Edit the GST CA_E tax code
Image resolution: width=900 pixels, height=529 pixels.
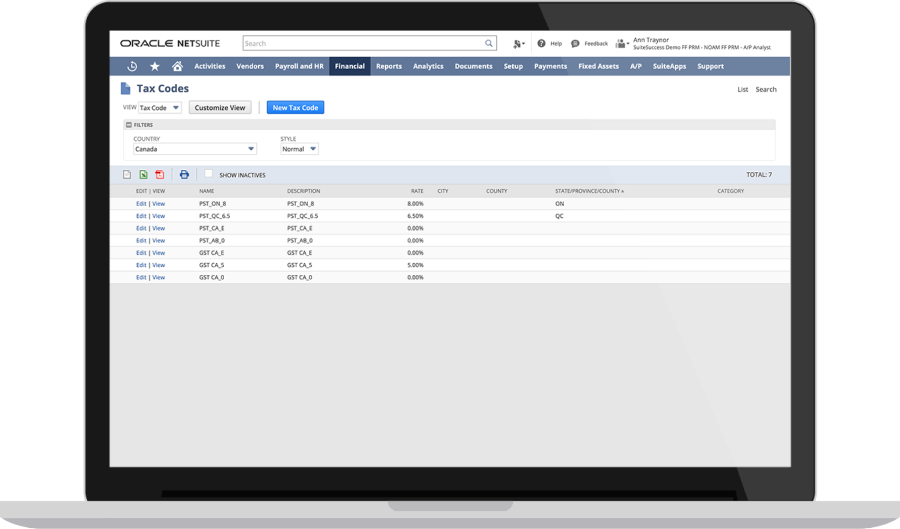pos(141,252)
